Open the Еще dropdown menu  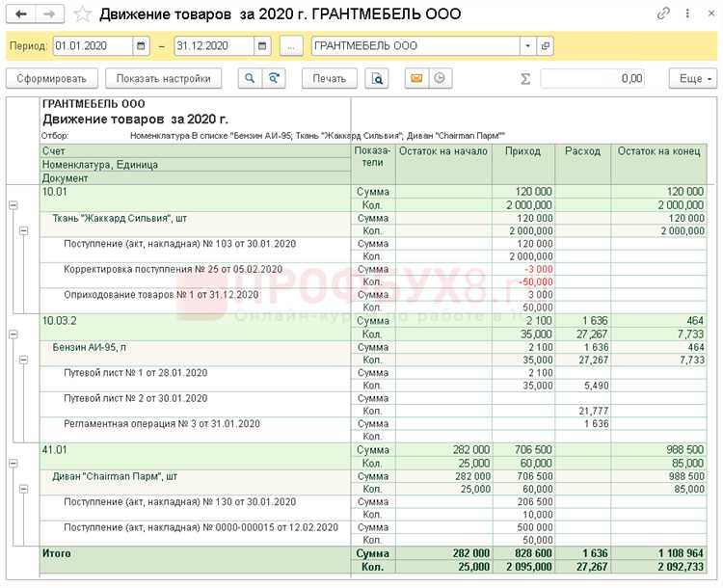(692, 78)
